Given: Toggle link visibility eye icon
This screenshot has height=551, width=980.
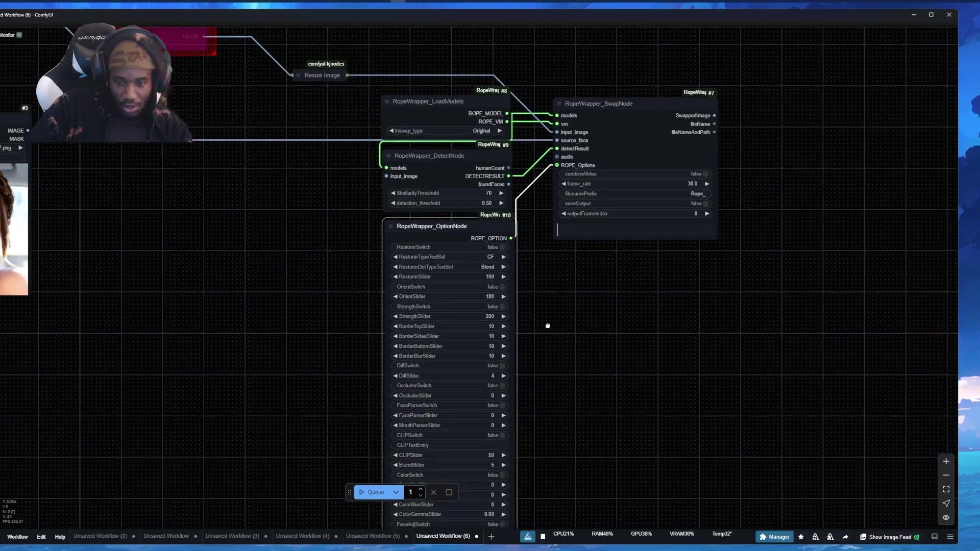Looking at the screenshot, I should pos(946,517).
